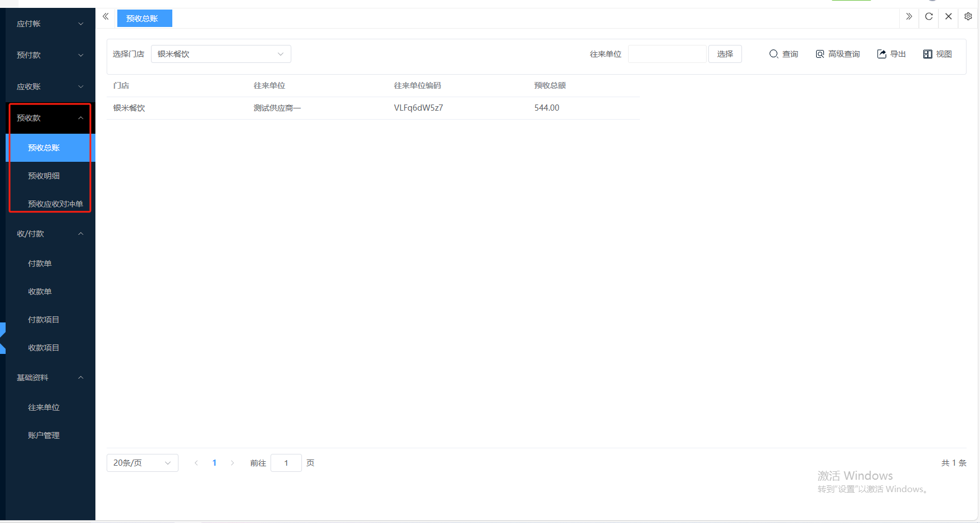Open 预收应收对冲单 in the sidebar
The image size is (980, 523).
[x=51, y=204]
